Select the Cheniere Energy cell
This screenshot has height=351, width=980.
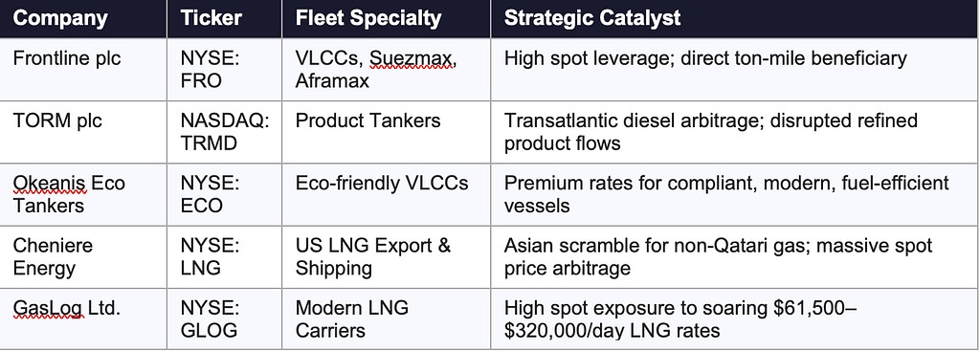tap(83, 256)
